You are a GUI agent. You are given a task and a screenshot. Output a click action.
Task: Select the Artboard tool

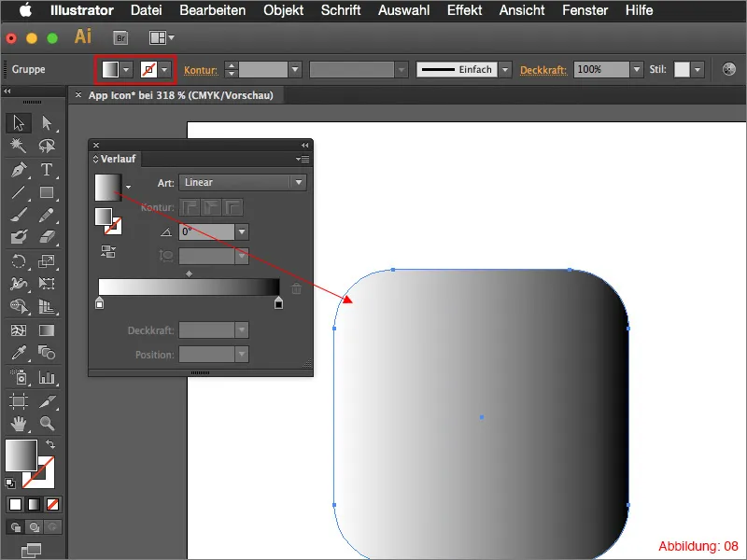[19, 401]
